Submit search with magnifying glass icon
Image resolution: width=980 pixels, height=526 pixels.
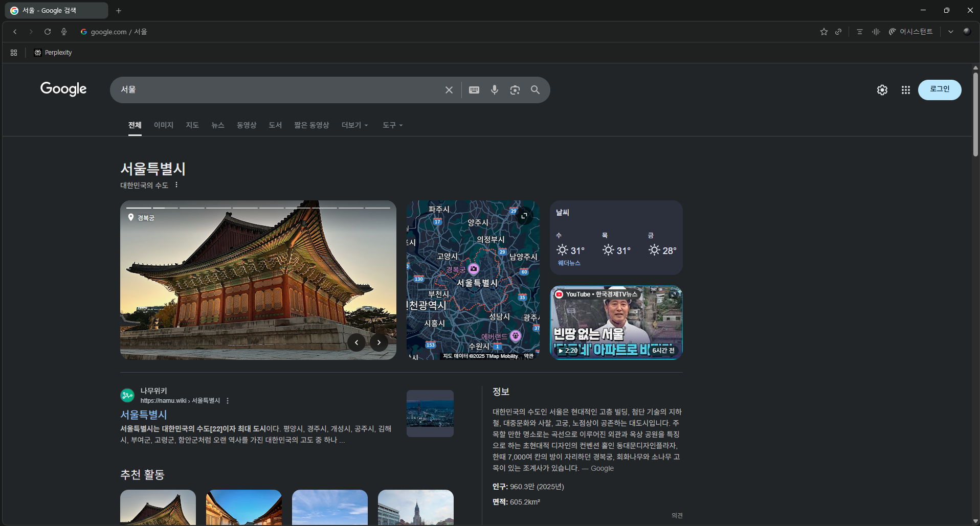536,90
